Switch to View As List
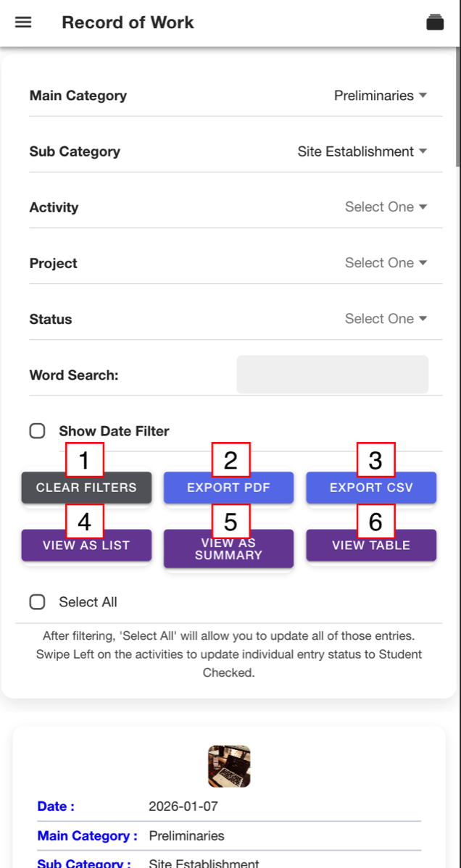Image resolution: width=461 pixels, height=868 pixels. [86, 546]
